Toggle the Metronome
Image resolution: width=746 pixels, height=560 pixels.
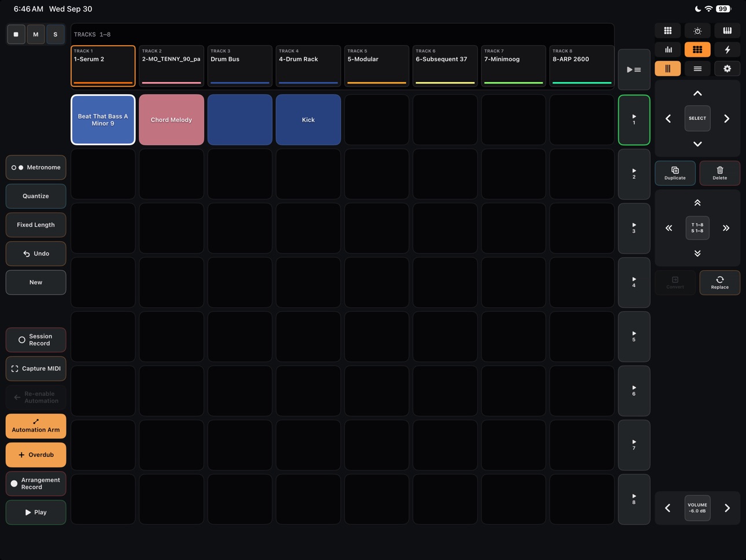(36, 168)
